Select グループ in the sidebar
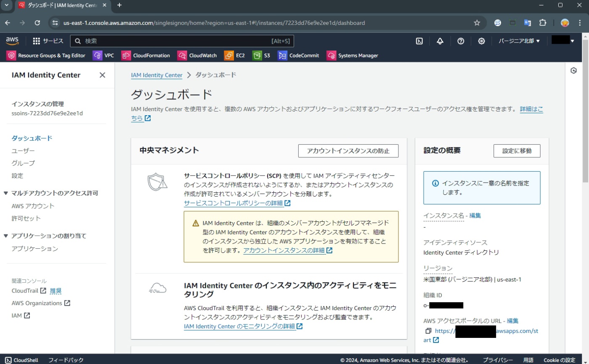The width and height of the screenshot is (589, 364). pyautogui.click(x=23, y=163)
